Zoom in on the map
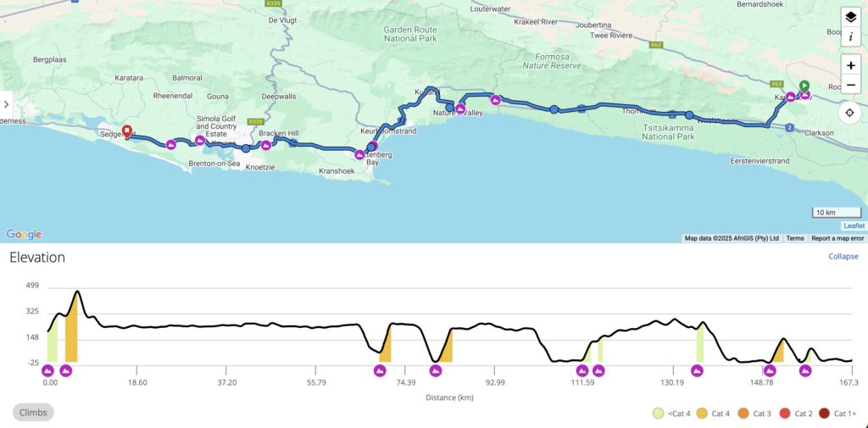The width and height of the screenshot is (868, 428). coord(851,65)
